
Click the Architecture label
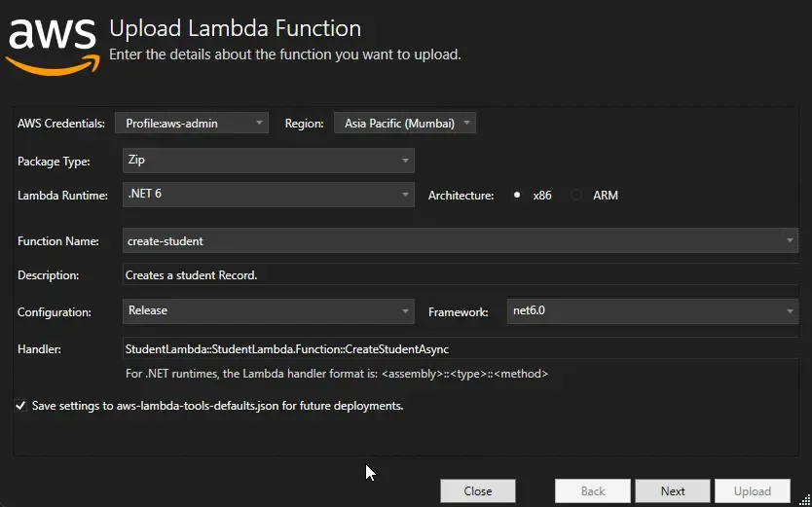tap(461, 196)
